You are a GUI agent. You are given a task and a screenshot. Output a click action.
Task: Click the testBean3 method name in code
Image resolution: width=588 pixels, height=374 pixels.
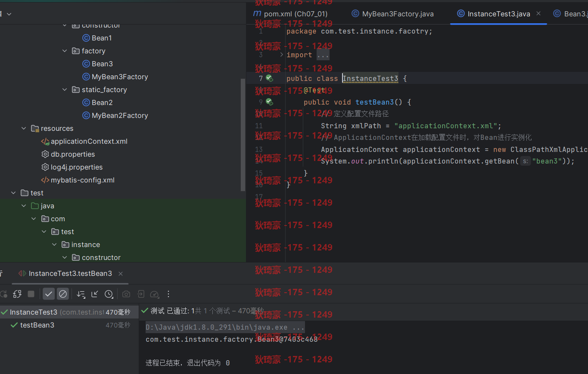(374, 102)
